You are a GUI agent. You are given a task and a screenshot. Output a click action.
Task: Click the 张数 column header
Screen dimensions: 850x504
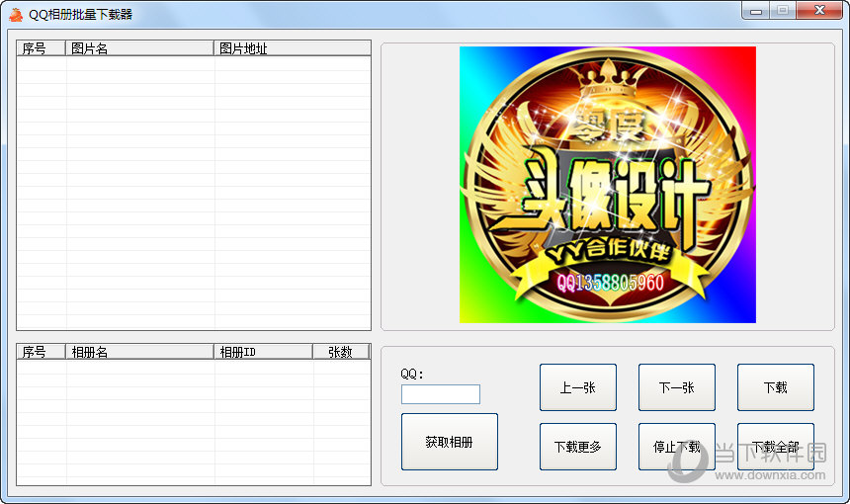click(x=341, y=352)
